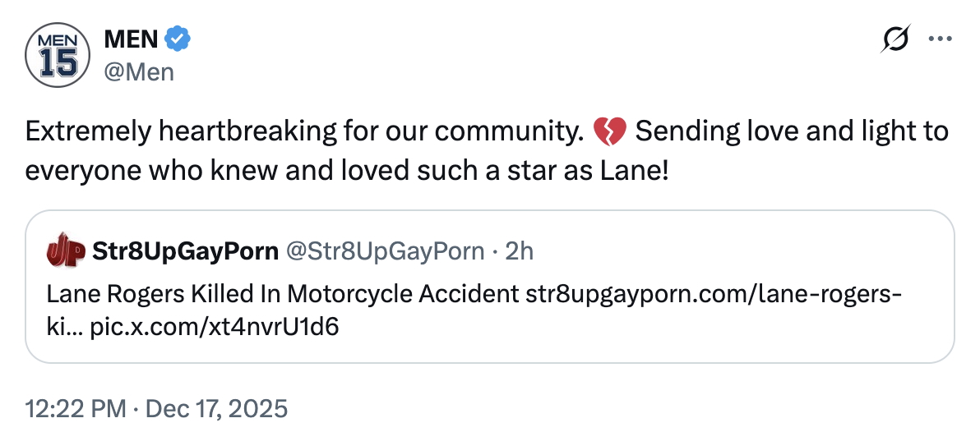Screen dimensions: 980x432
Task: Open the str8upgayporn.com/lane-rogers article link
Action: click(714, 294)
